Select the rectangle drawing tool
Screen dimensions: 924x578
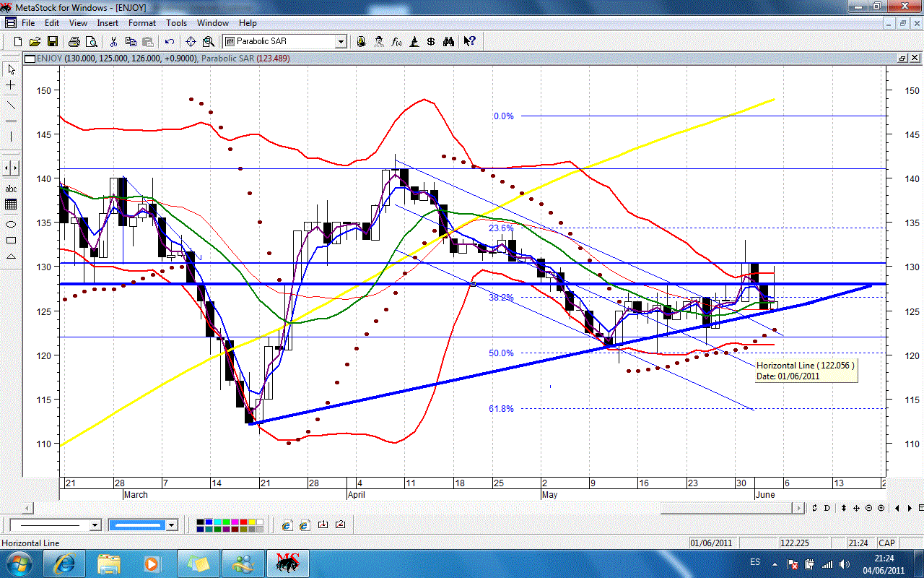[x=11, y=240]
